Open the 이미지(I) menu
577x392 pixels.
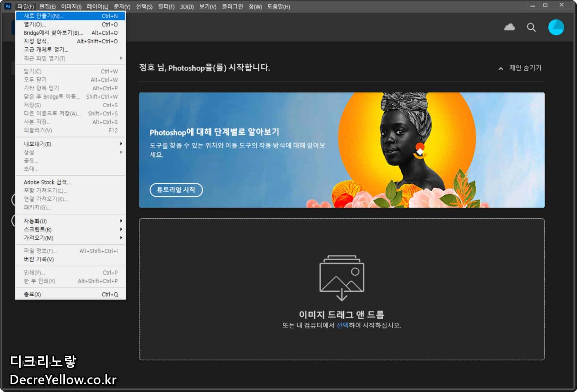pyautogui.click(x=71, y=6)
